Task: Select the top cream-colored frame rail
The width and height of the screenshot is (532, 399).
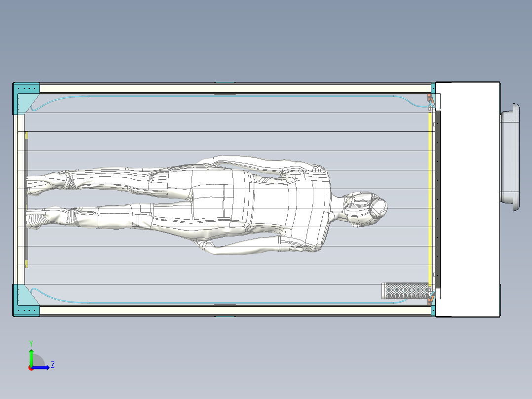Action: tap(235, 88)
